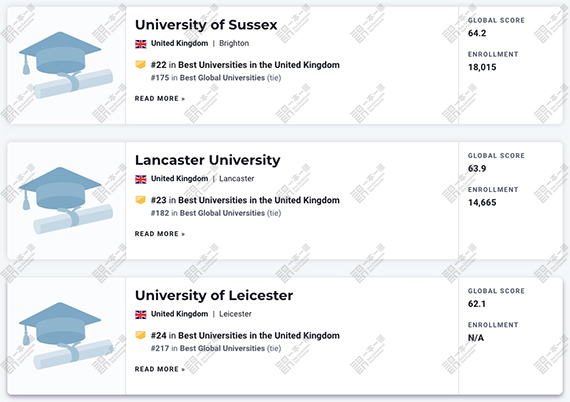Open the Lancaster University title link
The width and height of the screenshot is (570, 402).
click(x=208, y=160)
